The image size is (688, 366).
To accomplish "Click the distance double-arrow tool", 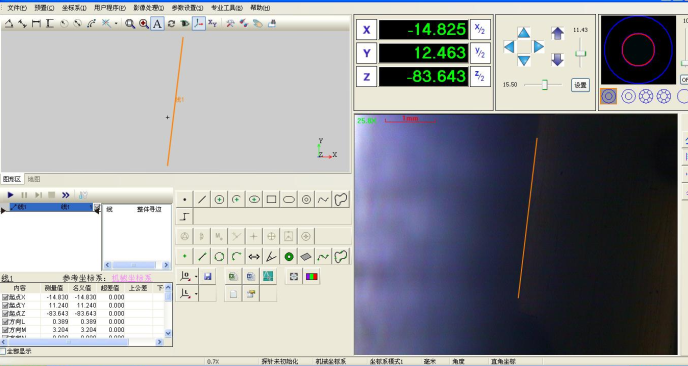I will 254,257.
